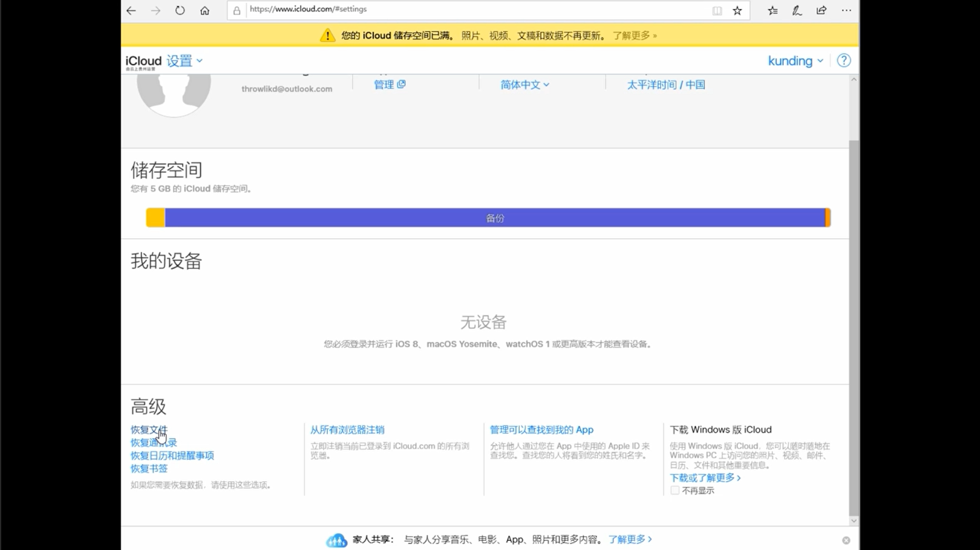Click email throwlikd@outlook.com text

(287, 89)
